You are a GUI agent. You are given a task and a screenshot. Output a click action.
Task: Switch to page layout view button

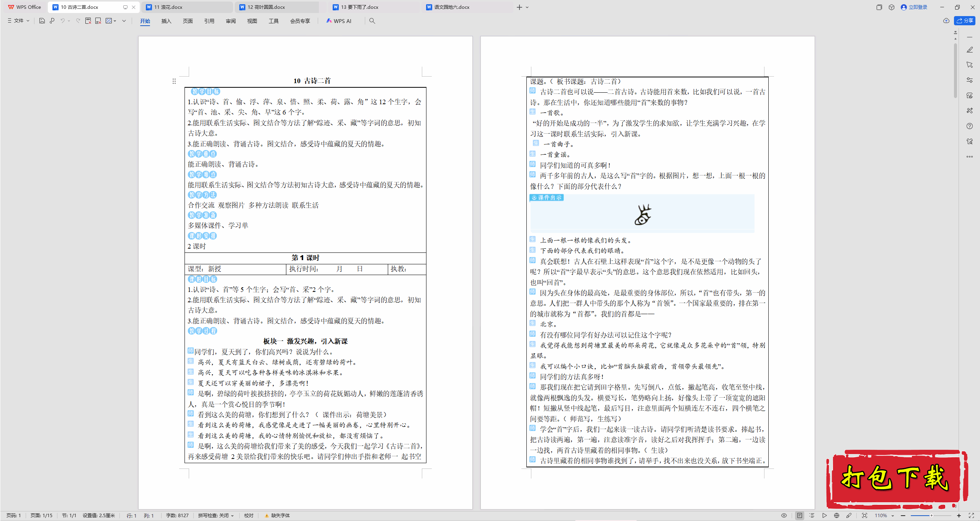[800, 515]
